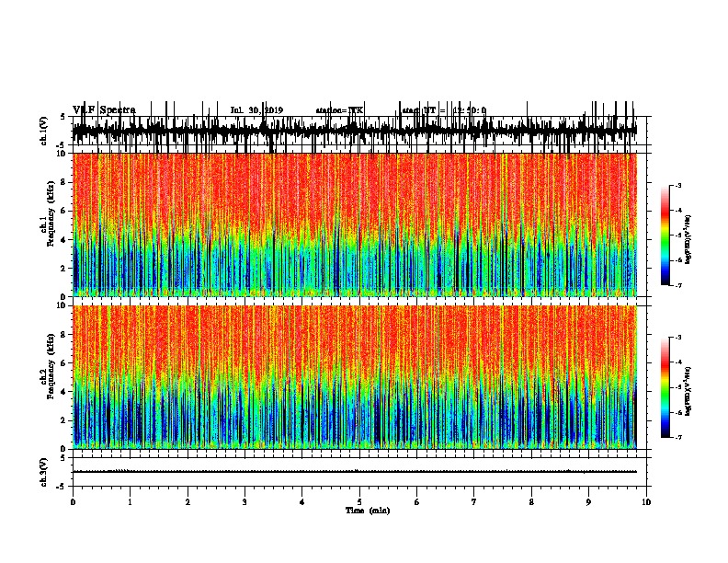This screenshot has width=728, height=563.
Task: Click the ch.1 color bar "-7" value
Action: [x=677, y=285]
